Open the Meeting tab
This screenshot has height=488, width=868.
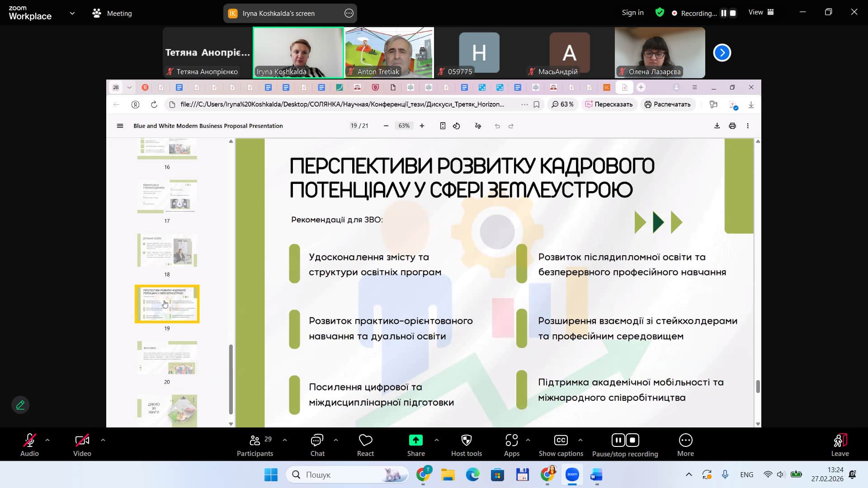click(113, 13)
